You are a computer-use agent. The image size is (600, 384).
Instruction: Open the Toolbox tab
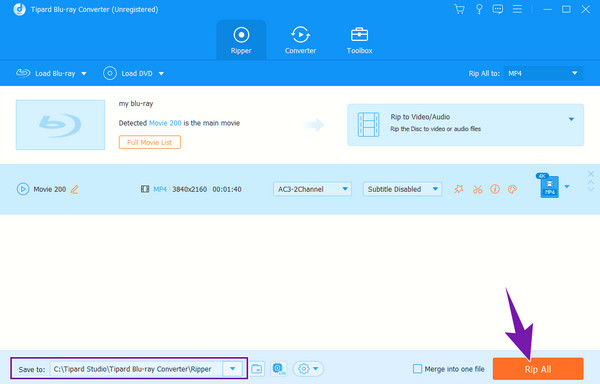pos(359,40)
